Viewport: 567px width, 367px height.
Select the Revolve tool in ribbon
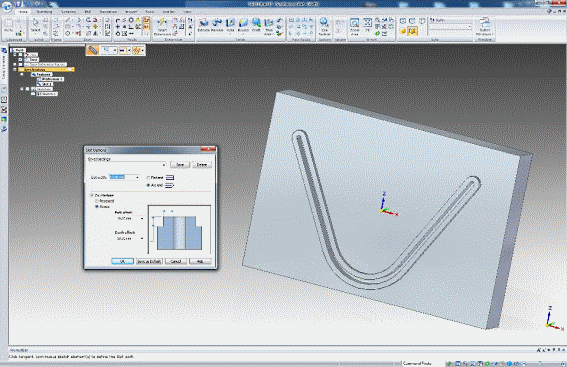tap(217, 25)
